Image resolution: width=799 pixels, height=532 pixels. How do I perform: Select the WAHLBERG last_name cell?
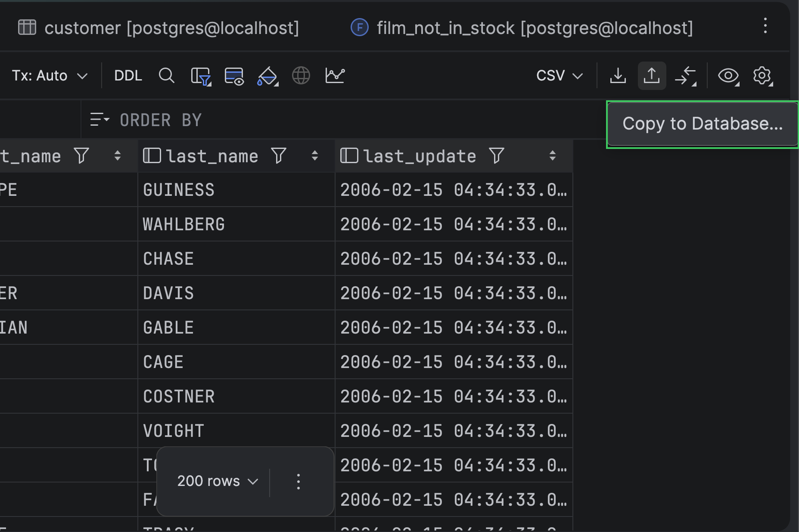[236, 224]
